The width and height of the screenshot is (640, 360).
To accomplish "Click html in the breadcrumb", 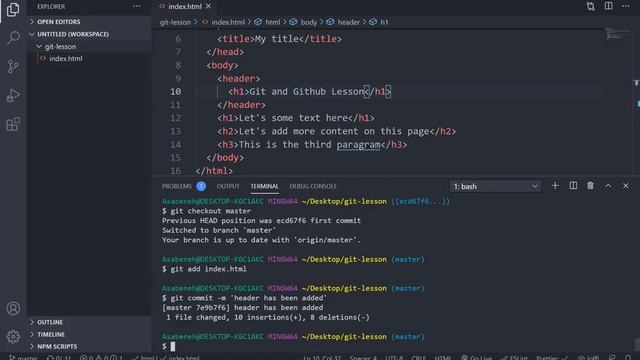I will [272, 22].
